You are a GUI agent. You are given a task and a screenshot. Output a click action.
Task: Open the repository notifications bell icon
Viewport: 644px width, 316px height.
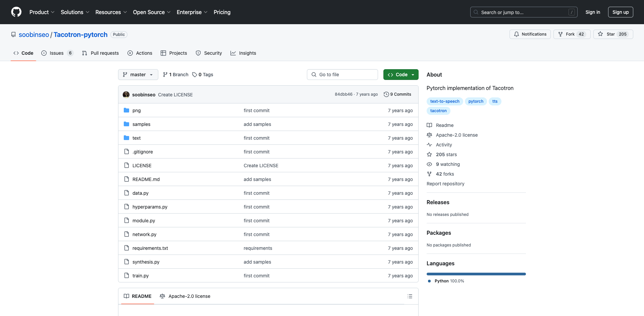click(x=516, y=34)
